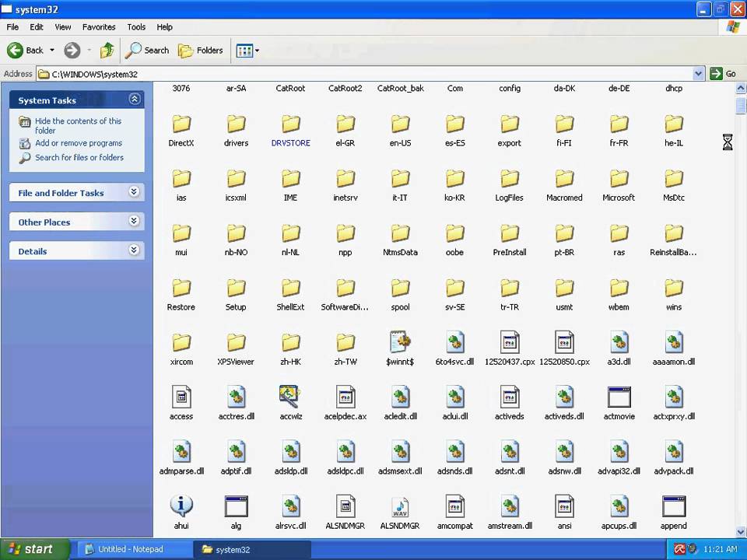The image size is (747, 560).
Task: Select the advapi32.dll file
Action: tap(619, 459)
